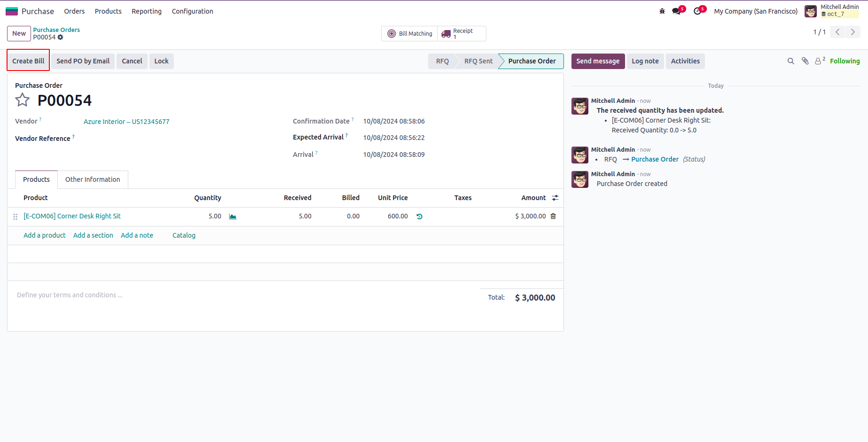The width and height of the screenshot is (868, 442).
Task: Open the debug bug icon
Action: pos(662,11)
